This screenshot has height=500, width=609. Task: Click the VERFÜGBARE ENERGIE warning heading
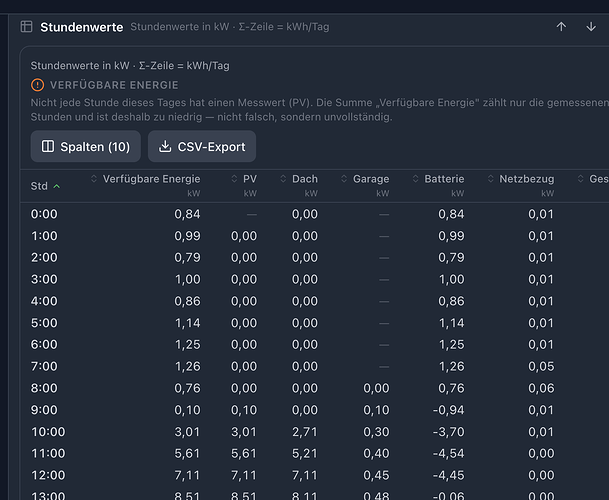point(114,85)
